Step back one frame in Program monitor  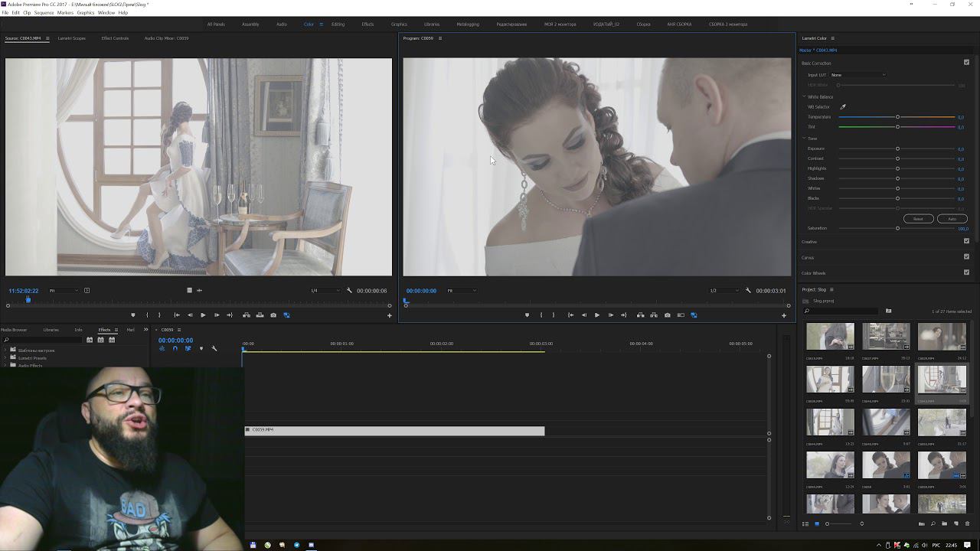[x=584, y=315]
